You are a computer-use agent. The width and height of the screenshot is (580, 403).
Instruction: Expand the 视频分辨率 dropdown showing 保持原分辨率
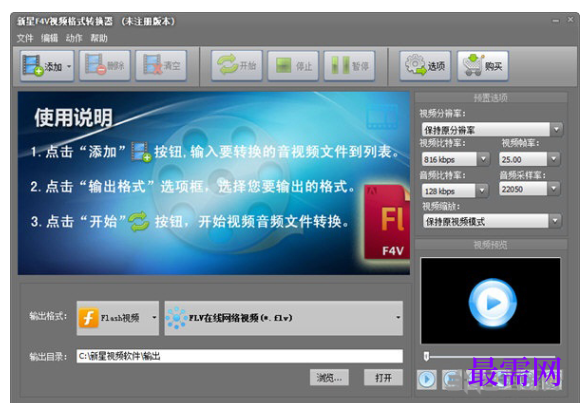(556, 130)
